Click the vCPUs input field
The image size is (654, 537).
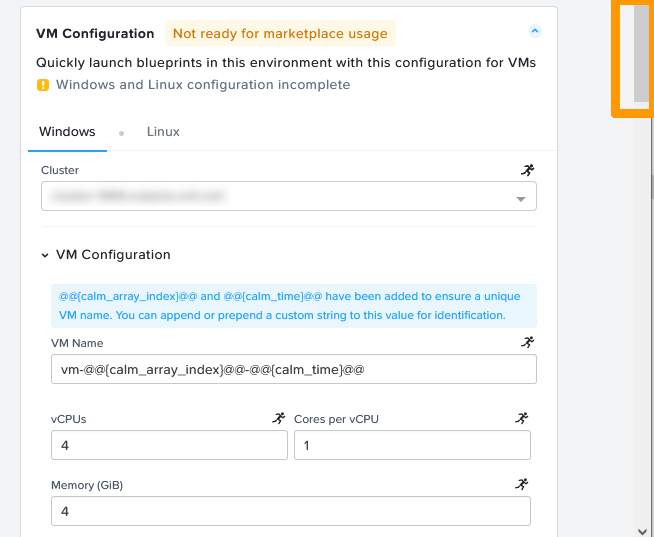point(169,445)
